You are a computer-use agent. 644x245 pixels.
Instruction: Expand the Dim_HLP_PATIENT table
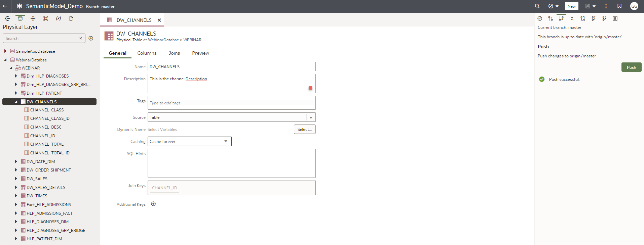(x=16, y=93)
